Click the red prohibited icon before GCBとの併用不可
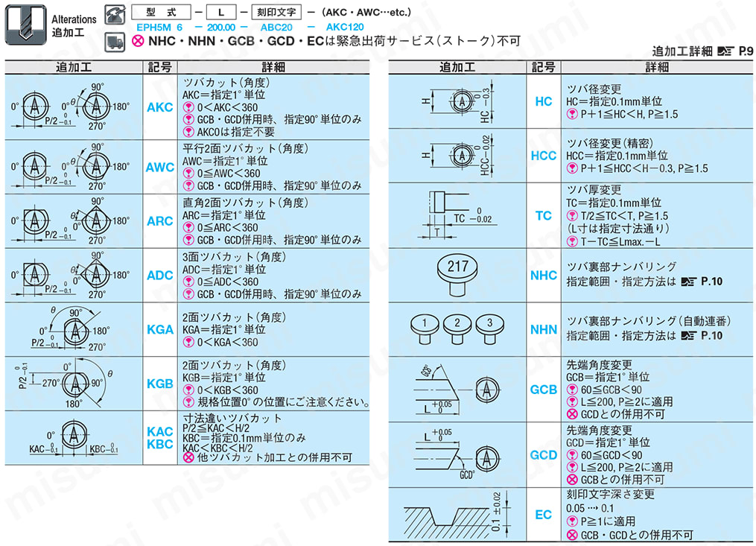The height and width of the screenshot is (546, 756). (572, 480)
